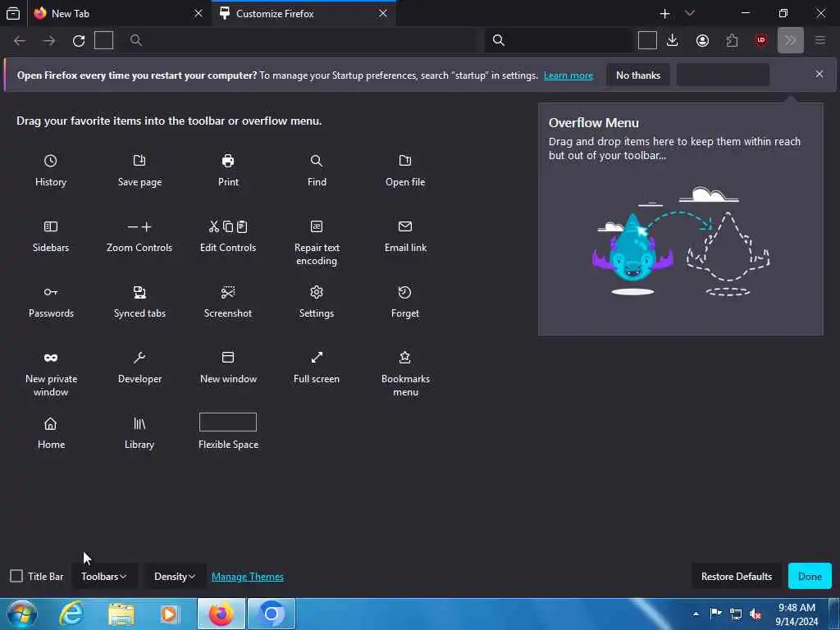Click the Firefox View button

13,13
